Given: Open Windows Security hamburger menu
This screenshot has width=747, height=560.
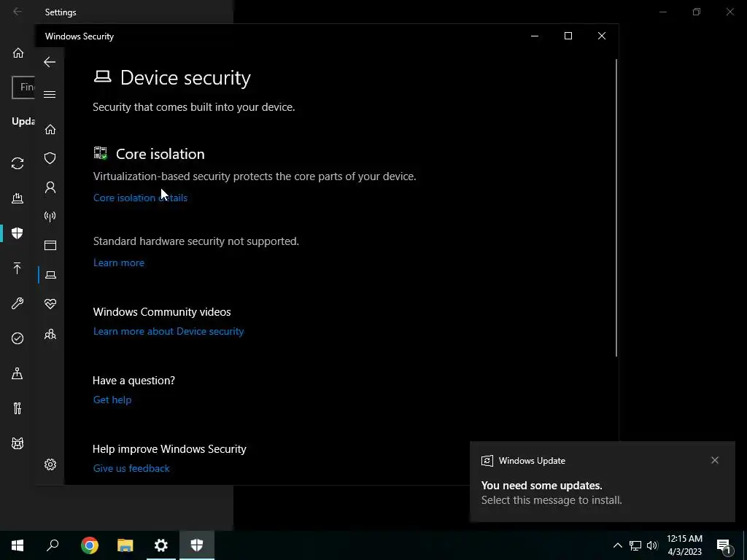Looking at the screenshot, I should (50, 94).
